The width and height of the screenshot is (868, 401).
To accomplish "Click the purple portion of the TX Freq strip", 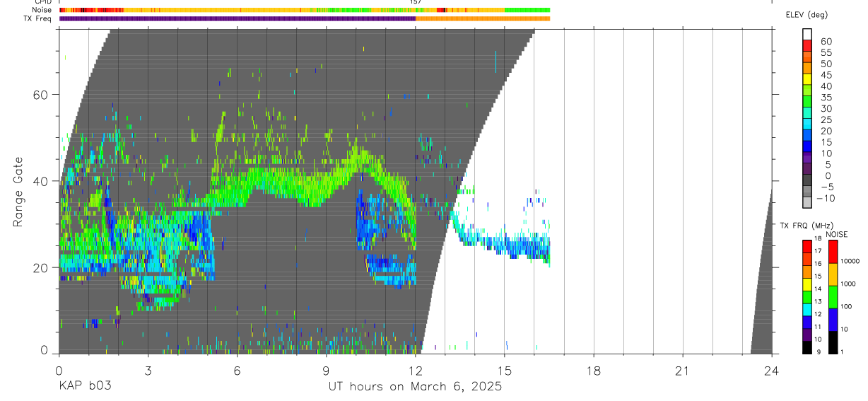I will tap(237, 18).
